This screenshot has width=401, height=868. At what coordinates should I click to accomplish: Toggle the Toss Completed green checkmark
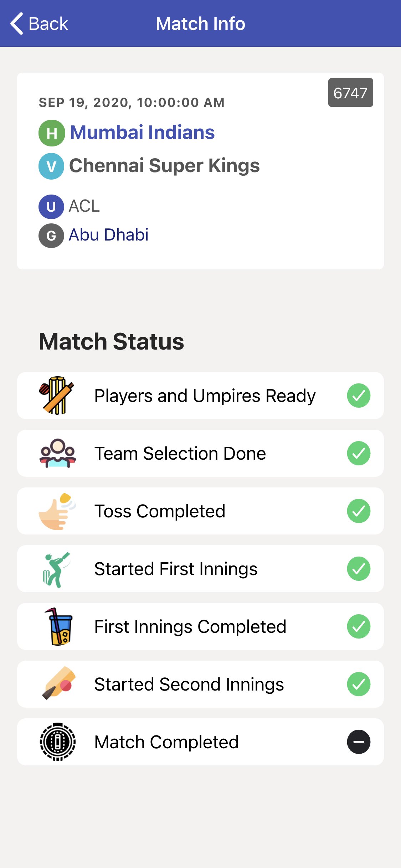(359, 511)
